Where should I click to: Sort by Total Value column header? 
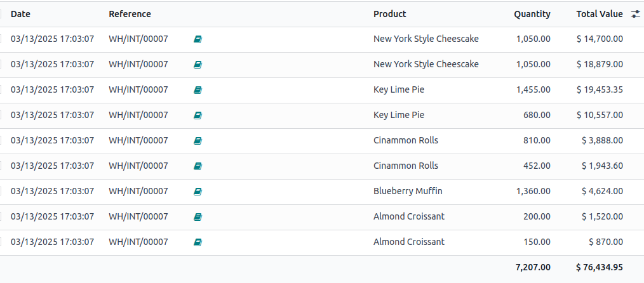tap(600, 14)
